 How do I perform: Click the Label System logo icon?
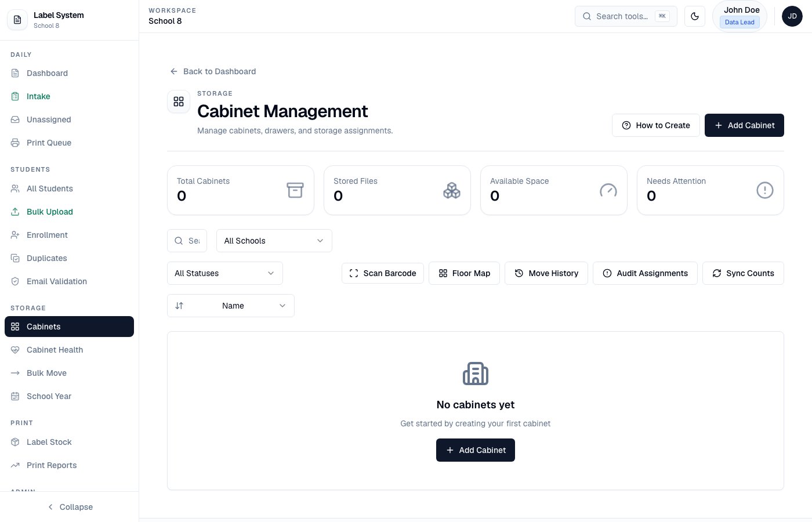click(17, 20)
